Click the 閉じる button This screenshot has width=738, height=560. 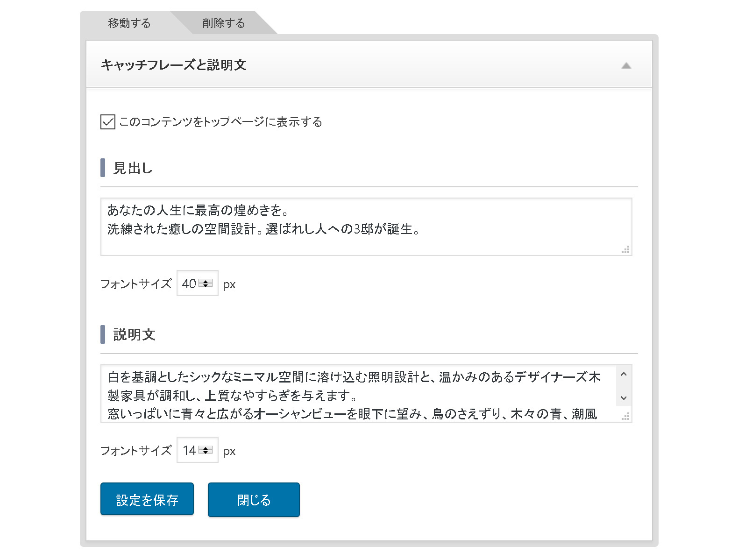click(x=254, y=500)
